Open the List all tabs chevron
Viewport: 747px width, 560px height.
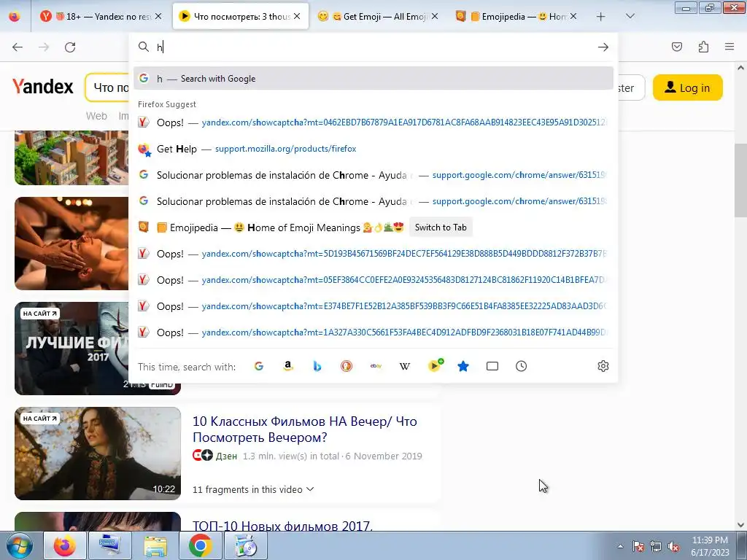pyautogui.click(x=630, y=16)
